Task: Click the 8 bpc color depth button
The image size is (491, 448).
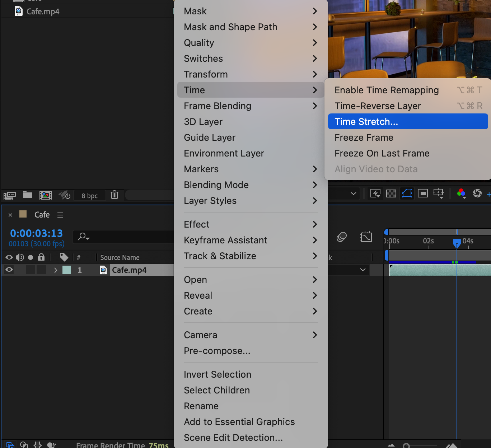Action: pyautogui.click(x=89, y=196)
